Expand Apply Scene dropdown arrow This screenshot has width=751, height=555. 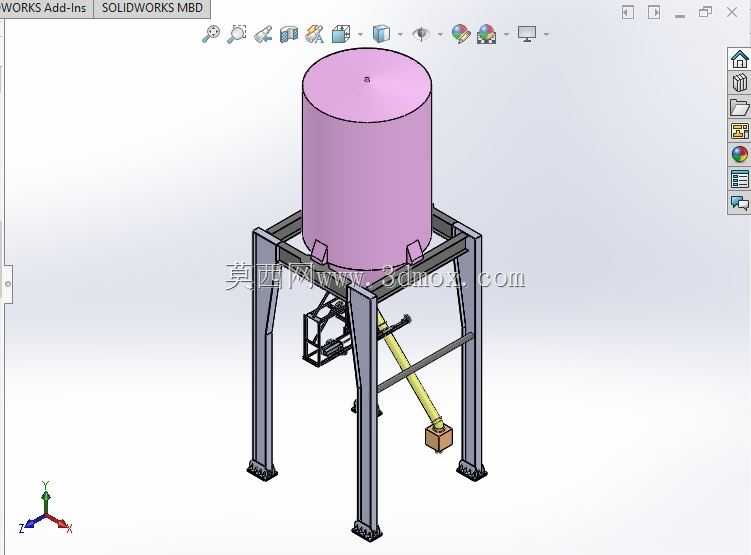pos(507,34)
